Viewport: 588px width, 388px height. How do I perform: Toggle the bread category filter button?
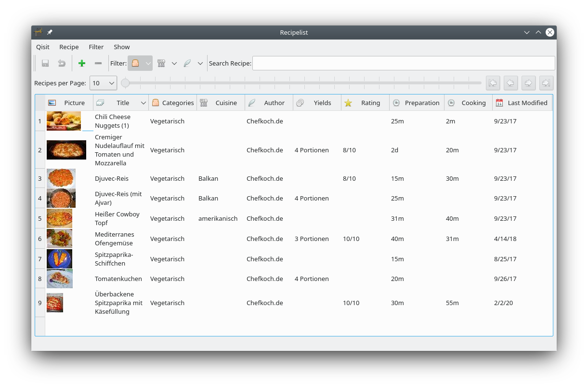(136, 63)
